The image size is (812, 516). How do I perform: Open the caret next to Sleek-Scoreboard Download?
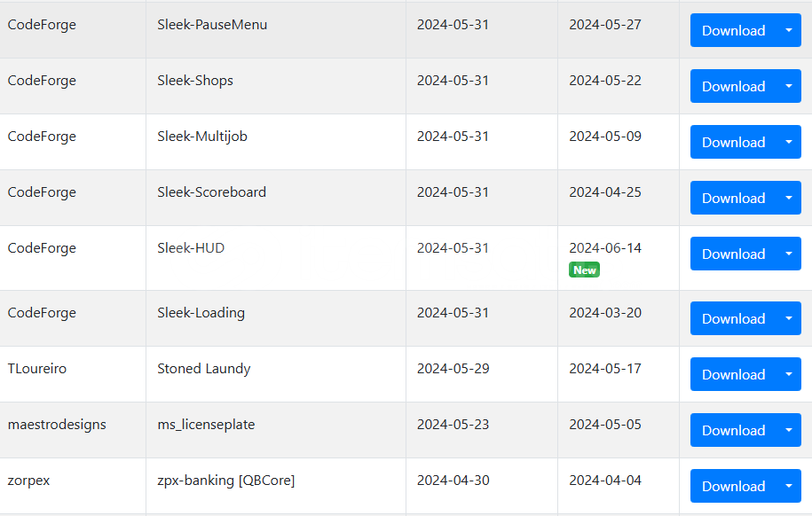(789, 199)
